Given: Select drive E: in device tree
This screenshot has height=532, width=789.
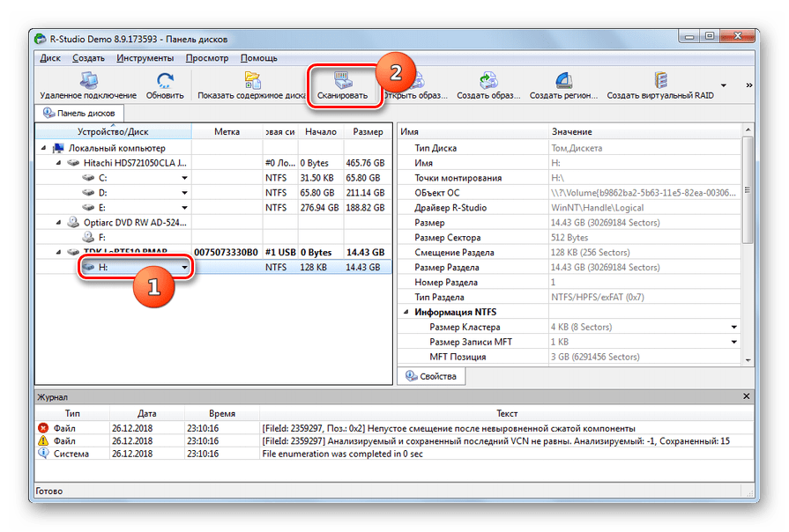Looking at the screenshot, I should point(103,208).
